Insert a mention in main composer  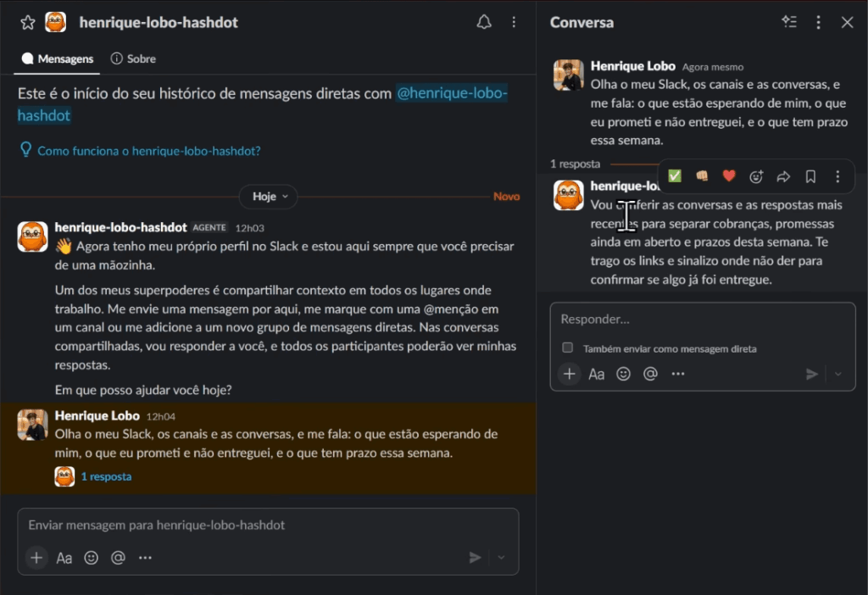point(118,558)
